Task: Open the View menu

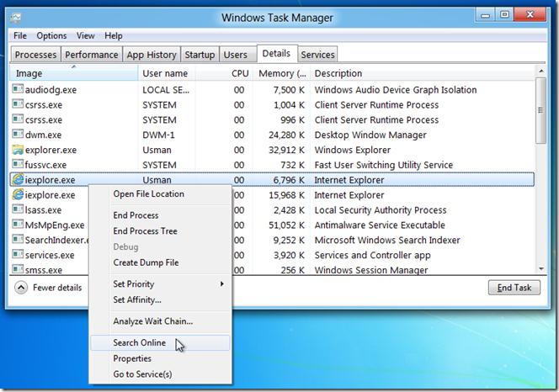Action: coord(86,35)
